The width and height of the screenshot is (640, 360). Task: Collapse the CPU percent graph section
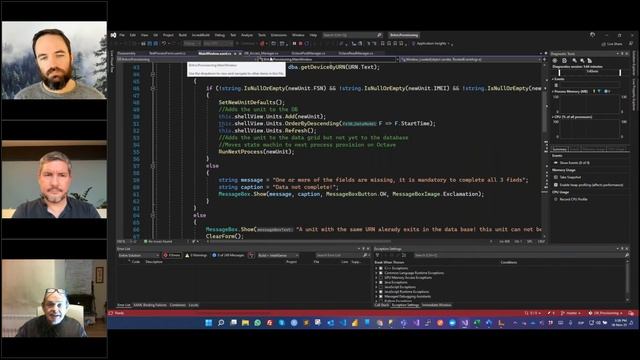[553, 117]
